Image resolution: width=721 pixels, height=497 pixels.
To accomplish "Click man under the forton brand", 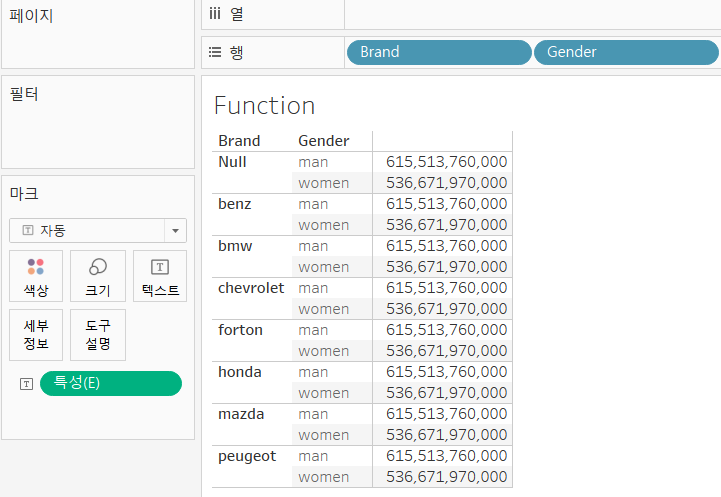I will (x=313, y=330).
